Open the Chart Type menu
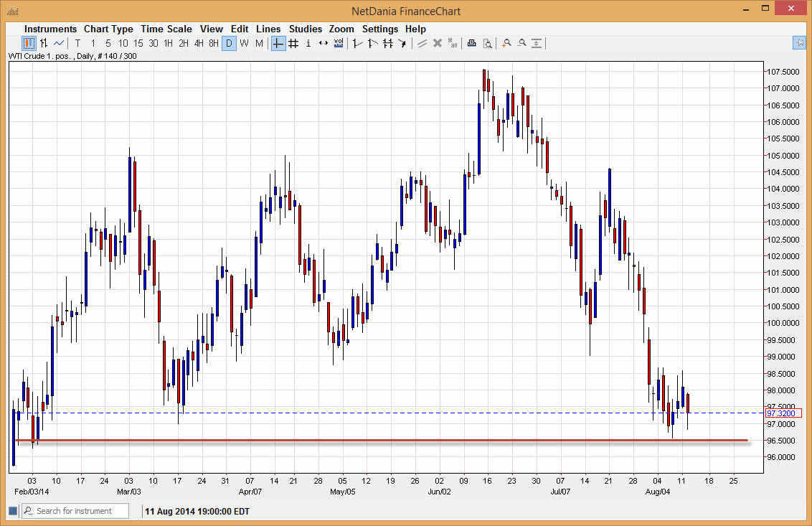 click(108, 29)
